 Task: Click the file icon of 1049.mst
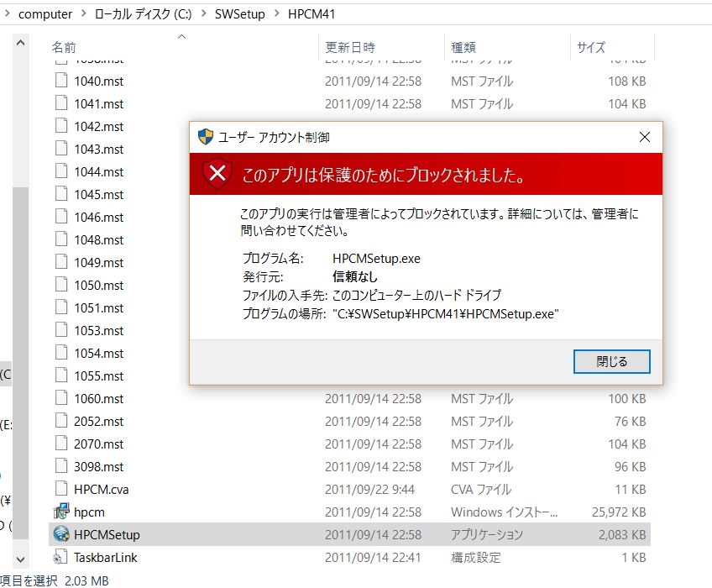tap(61, 262)
